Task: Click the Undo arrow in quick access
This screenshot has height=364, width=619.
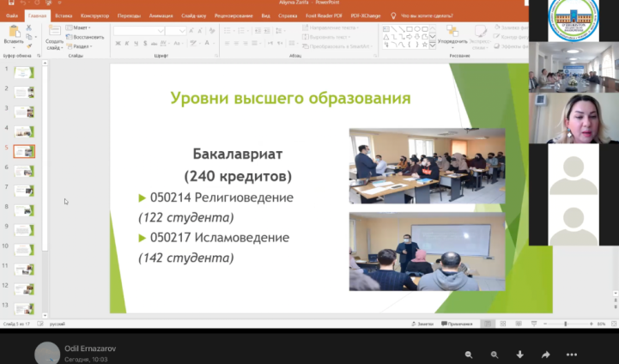Action: click(x=25, y=3)
